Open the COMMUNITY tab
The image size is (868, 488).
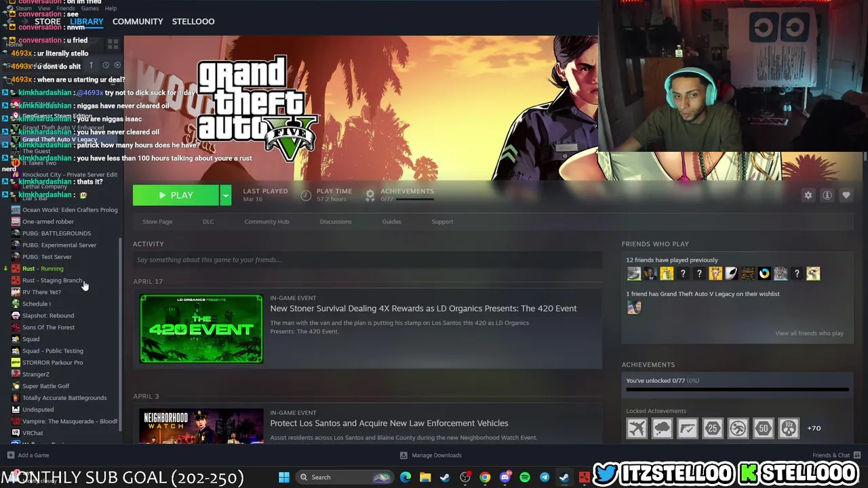point(138,22)
